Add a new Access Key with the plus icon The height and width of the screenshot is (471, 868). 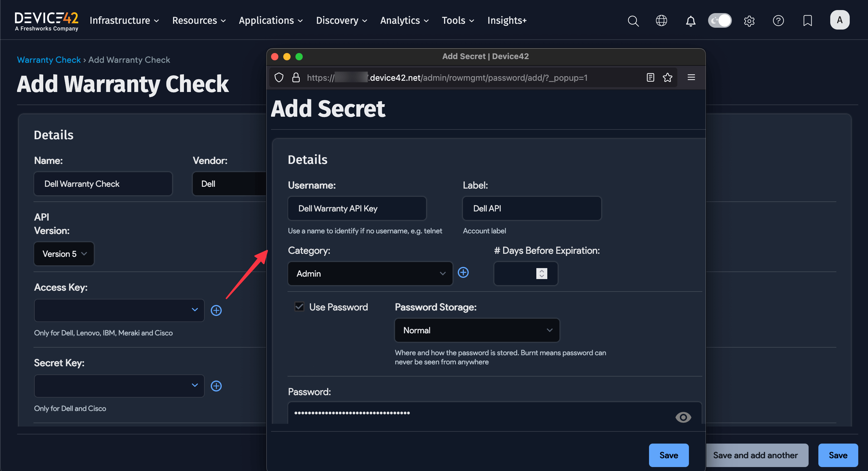pos(216,310)
